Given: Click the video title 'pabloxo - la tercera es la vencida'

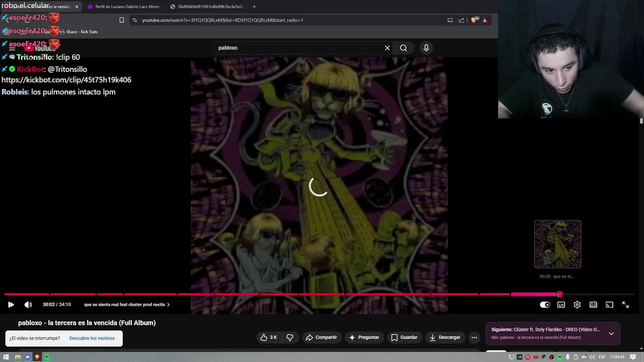Looking at the screenshot, I should [x=87, y=323].
